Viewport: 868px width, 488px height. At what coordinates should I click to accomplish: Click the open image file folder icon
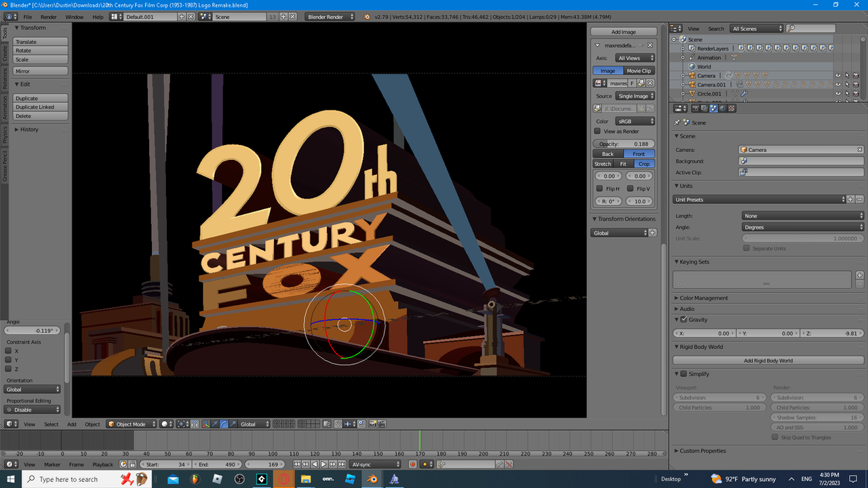(641, 83)
